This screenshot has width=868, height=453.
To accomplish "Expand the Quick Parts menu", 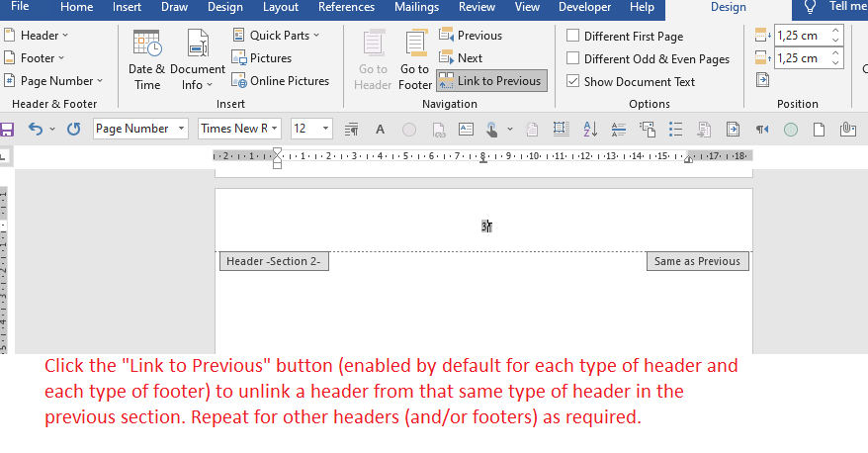I will point(276,35).
